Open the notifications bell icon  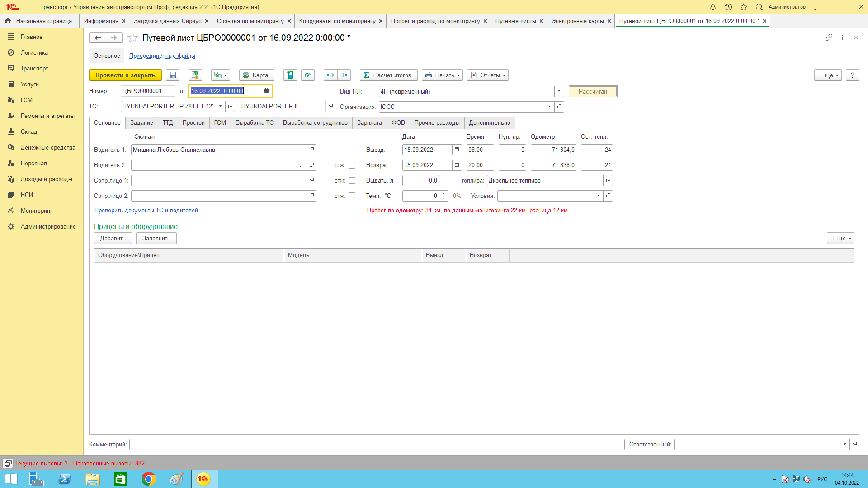[713, 7]
